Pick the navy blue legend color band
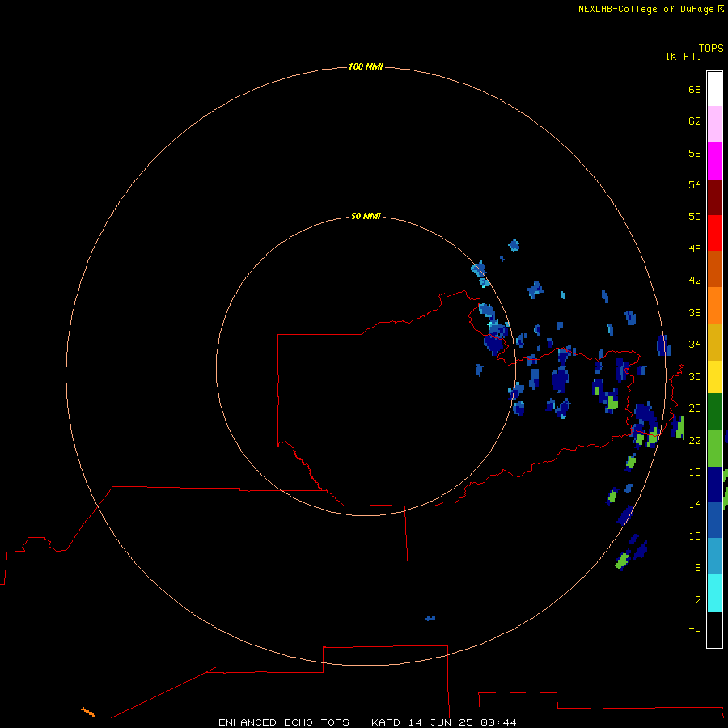This screenshot has height=728, width=728. click(714, 485)
